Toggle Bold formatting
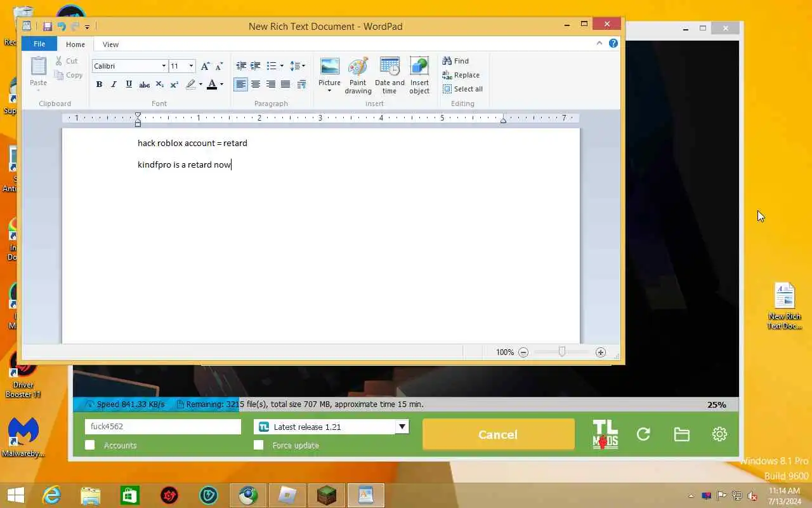 point(99,84)
